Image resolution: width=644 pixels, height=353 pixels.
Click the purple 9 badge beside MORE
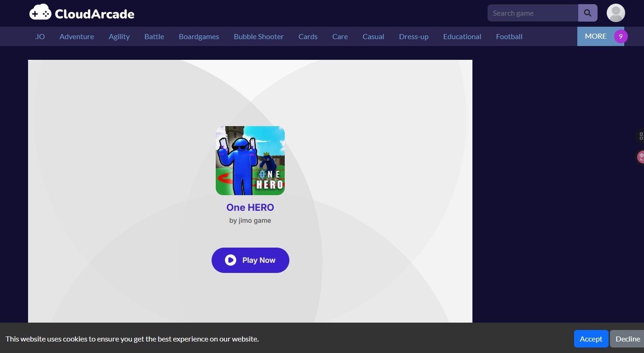tap(621, 36)
